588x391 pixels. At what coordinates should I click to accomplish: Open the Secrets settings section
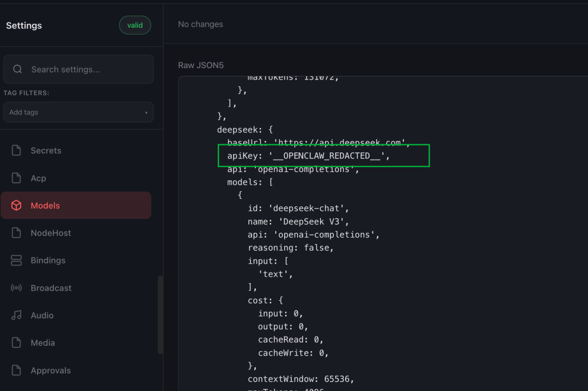click(x=76, y=150)
